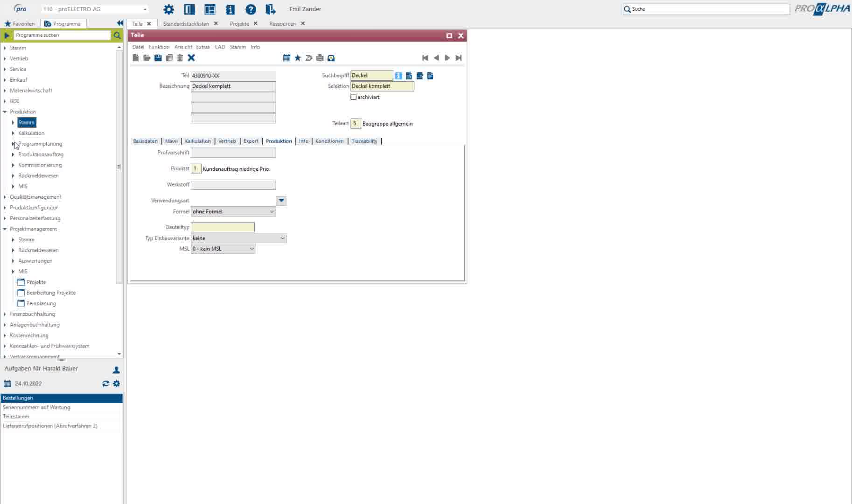Image resolution: width=852 pixels, height=504 pixels.
Task: Select Seriennummern auf Wartung task
Action: (62, 407)
